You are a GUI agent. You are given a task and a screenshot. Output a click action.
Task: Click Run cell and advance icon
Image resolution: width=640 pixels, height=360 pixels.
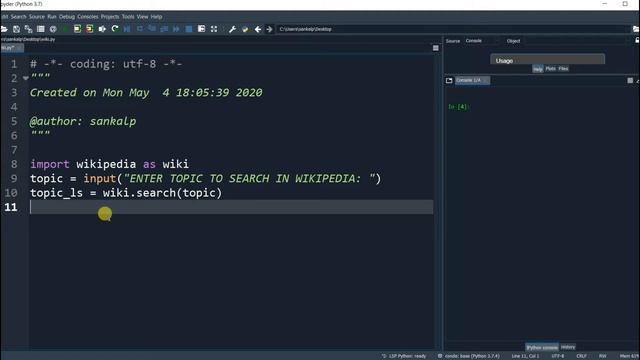click(x=89, y=29)
